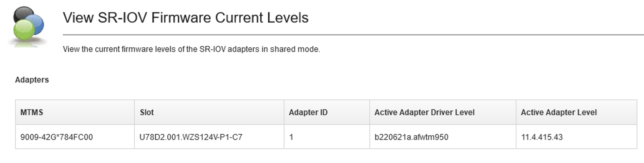
Task: Click Active Adapter Driver Level header
Action: pos(443,112)
